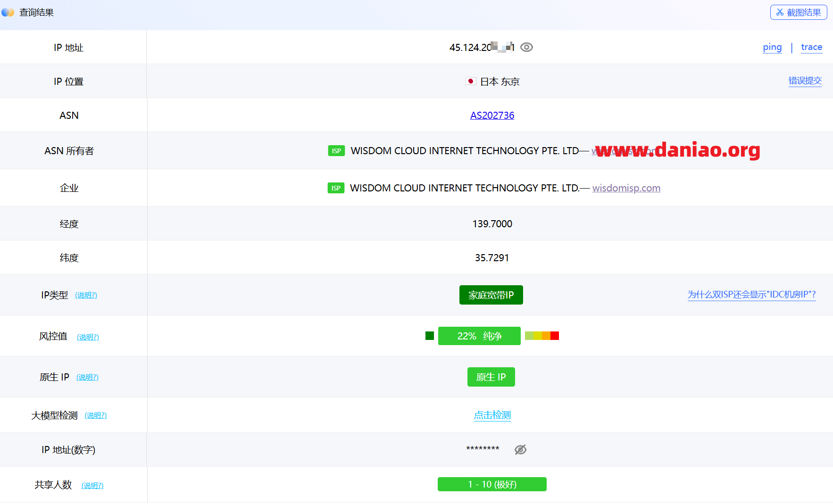This screenshot has width=833, height=504.
Task: Click the 1 - 10 (极好) shared users badge
Action: pyautogui.click(x=492, y=484)
